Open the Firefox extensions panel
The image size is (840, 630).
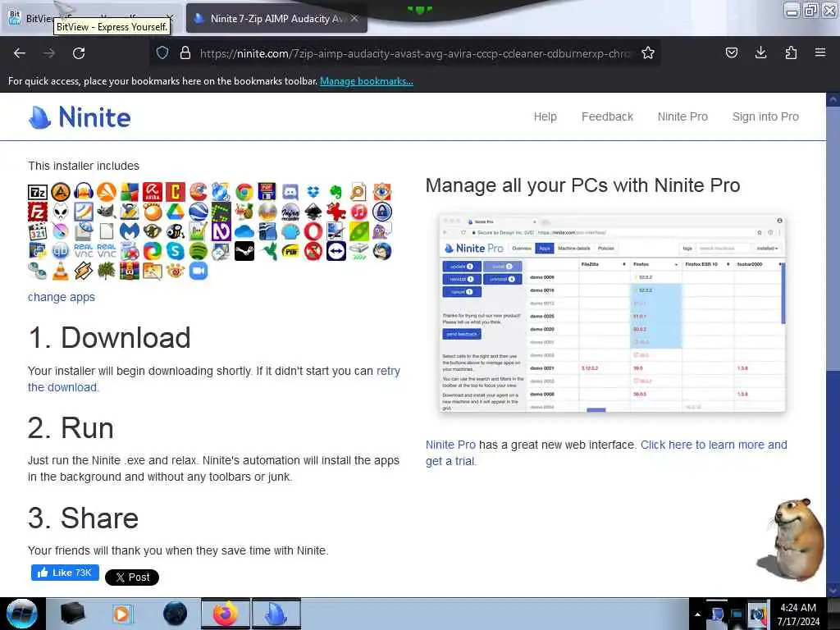[x=791, y=52]
